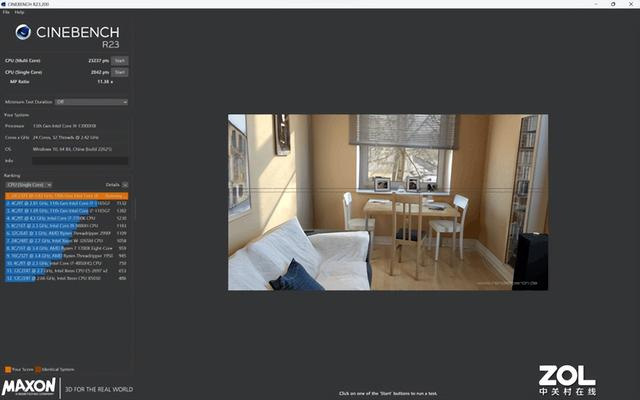Open the Help menu
Screen dimensions: 640x400
click(x=19, y=12)
